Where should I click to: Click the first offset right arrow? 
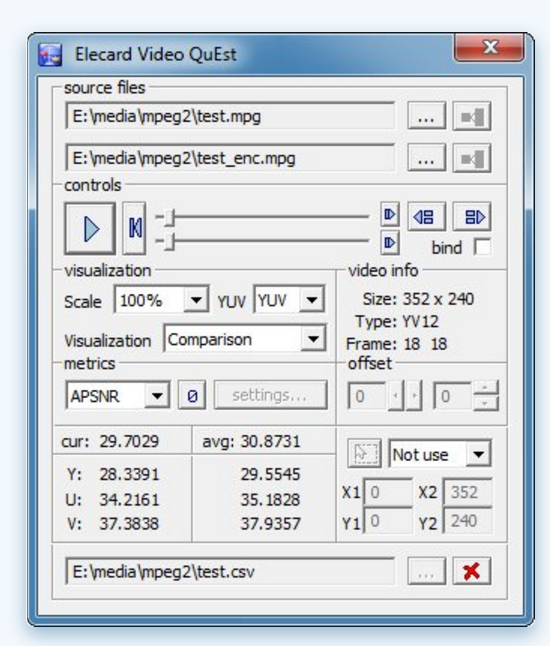click(414, 396)
